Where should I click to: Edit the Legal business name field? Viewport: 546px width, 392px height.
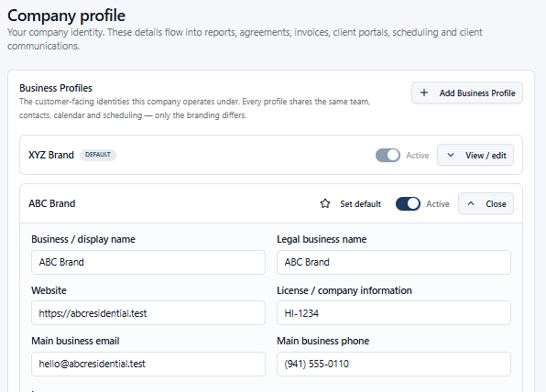point(394,262)
